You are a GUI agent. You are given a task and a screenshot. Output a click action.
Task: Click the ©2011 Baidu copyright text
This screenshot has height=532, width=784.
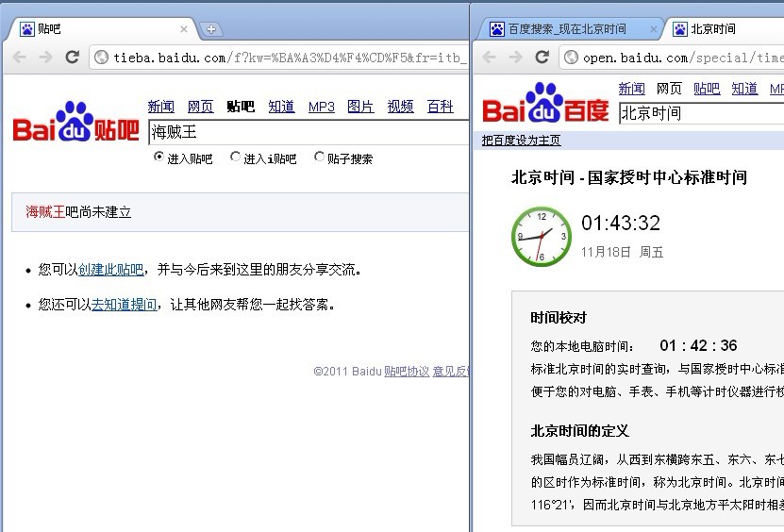pyautogui.click(x=347, y=372)
